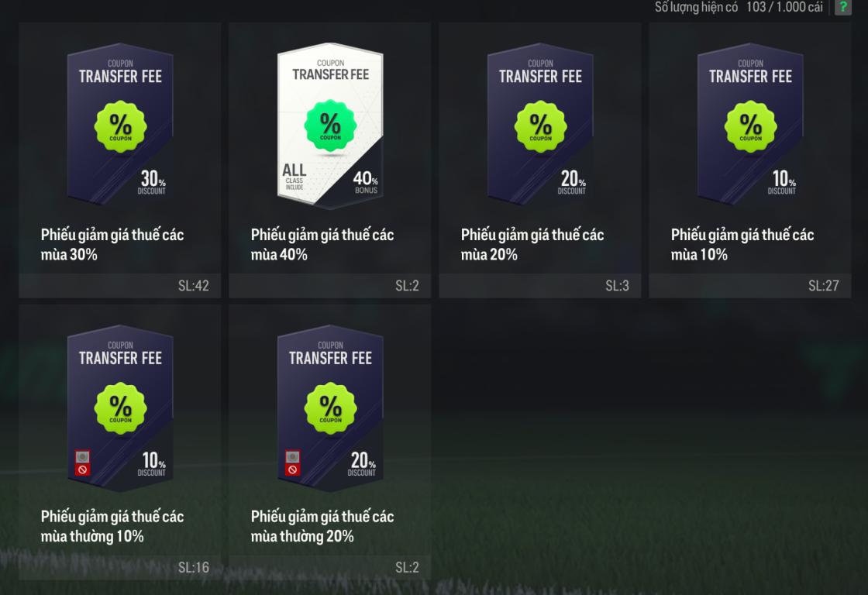Select the 30% discount transfer fee card

[x=120, y=123]
